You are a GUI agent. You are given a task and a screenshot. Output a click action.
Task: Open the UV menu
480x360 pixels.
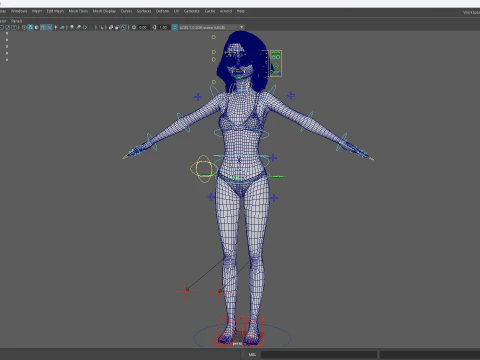tap(176, 11)
